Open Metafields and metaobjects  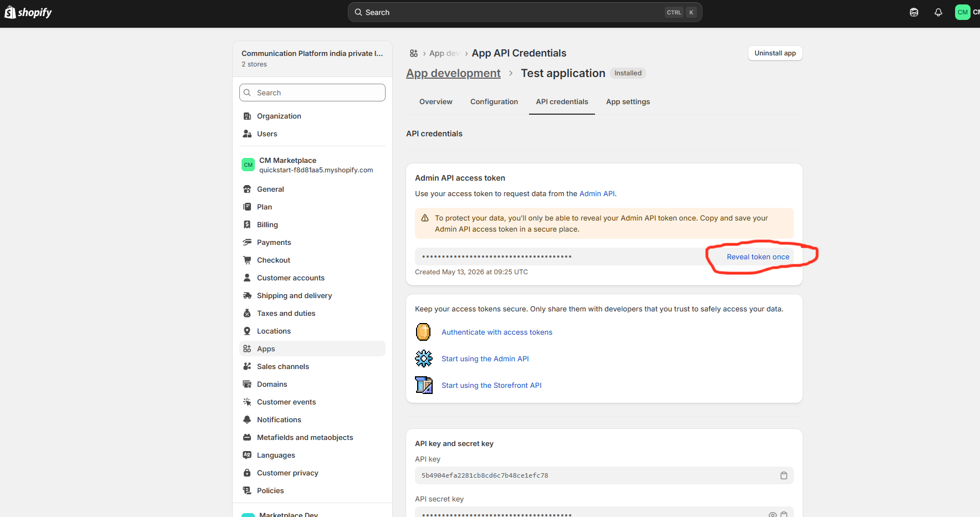[312, 437]
